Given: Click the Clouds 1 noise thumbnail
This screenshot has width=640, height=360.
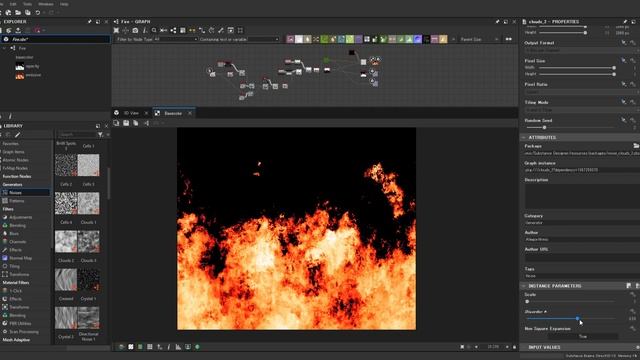Looking at the screenshot, I should [89, 203].
